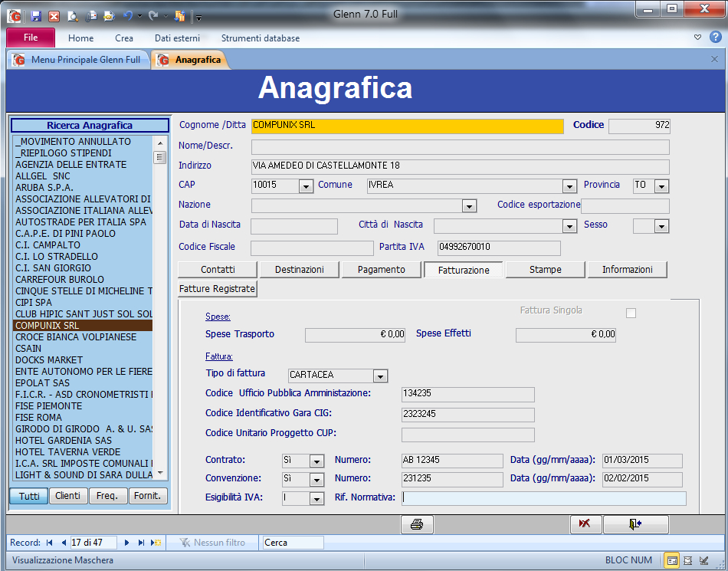Close the Anagrafica document tab pane

[714, 59]
